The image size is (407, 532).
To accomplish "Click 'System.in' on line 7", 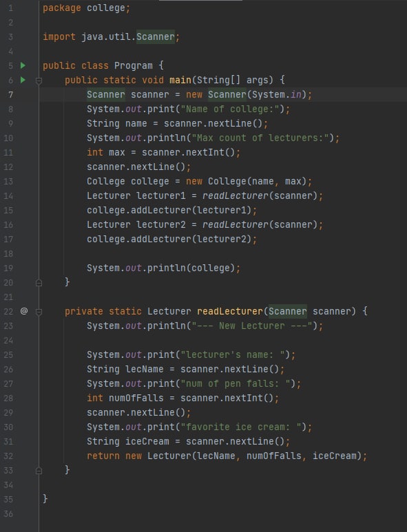I will (x=277, y=95).
